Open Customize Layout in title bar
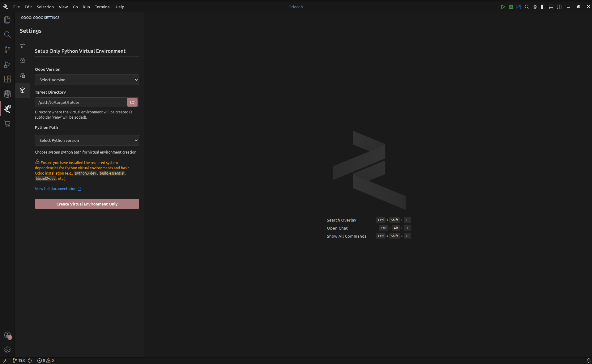 click(x=535, y=7)
